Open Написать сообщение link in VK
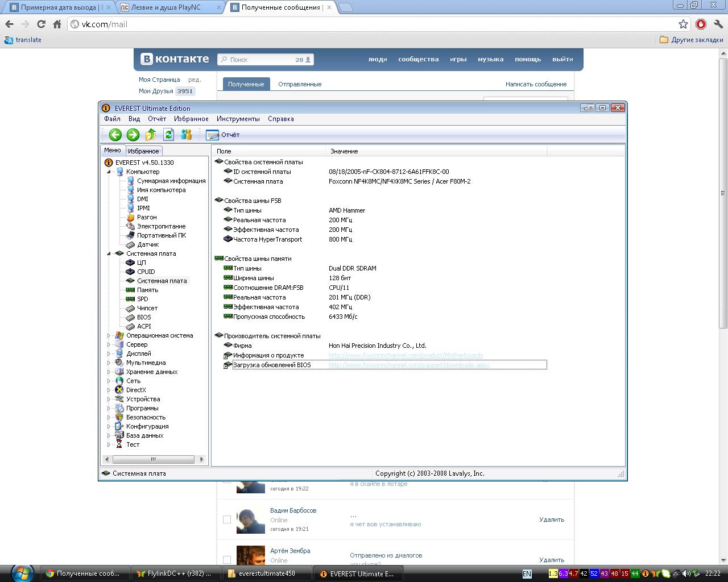Viewport: 728px width, 582px height. [x=536, y=84]
